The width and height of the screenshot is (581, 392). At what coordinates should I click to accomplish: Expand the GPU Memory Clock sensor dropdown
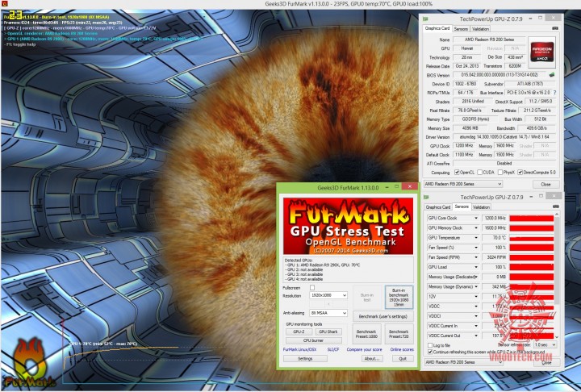(476, 228)
